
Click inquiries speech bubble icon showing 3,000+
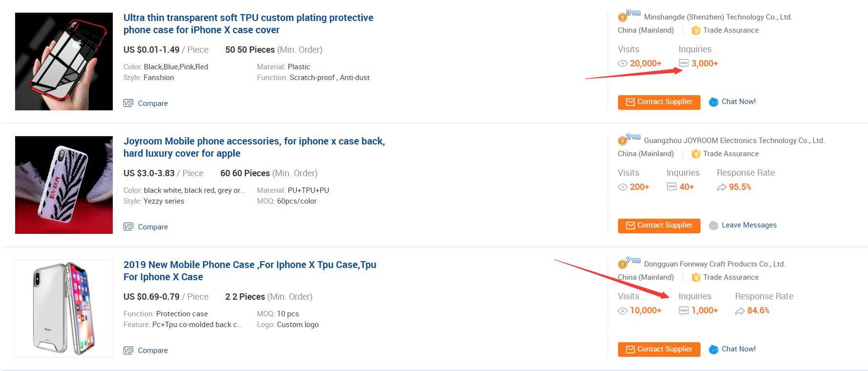click(683, 63)
